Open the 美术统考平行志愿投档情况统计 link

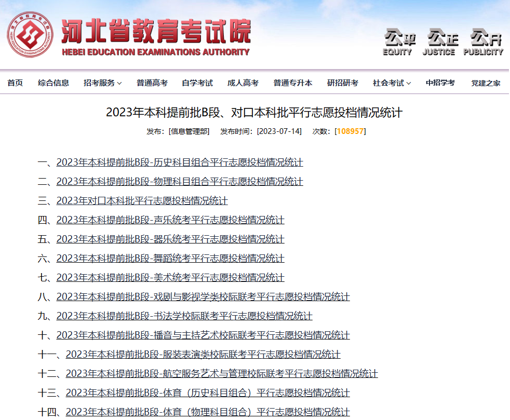[170, 277]
